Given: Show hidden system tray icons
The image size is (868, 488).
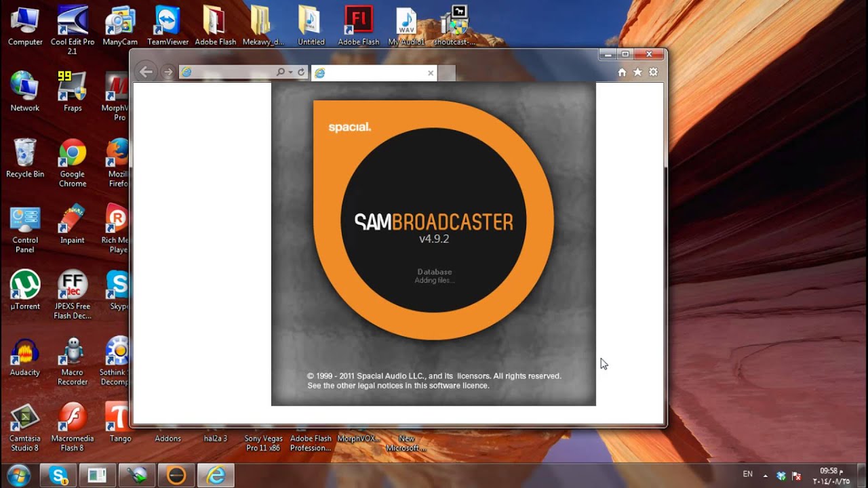Looking at the screenshot, I should click(766, 475).
